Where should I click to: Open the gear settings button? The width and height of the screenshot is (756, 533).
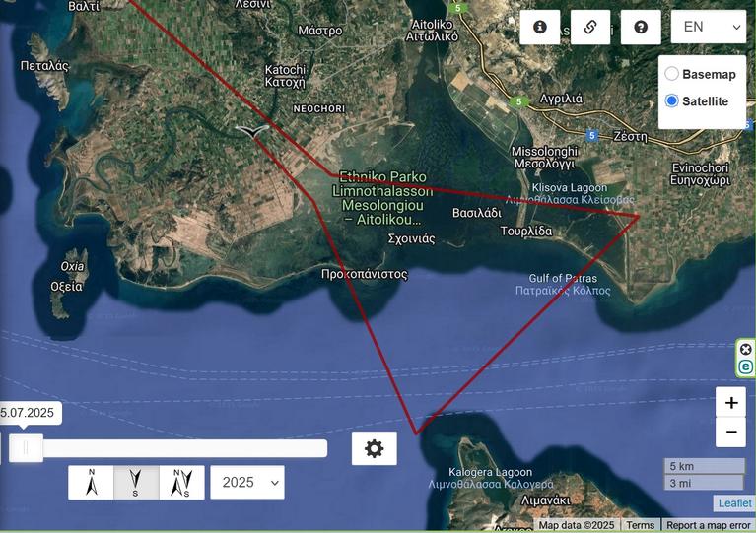click(375, 448)
